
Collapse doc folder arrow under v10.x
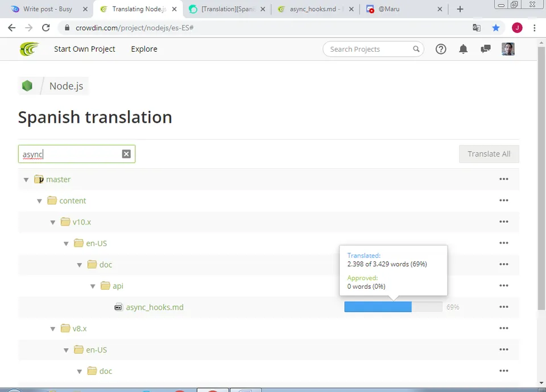pyautogui.click(x=80, y=265)
